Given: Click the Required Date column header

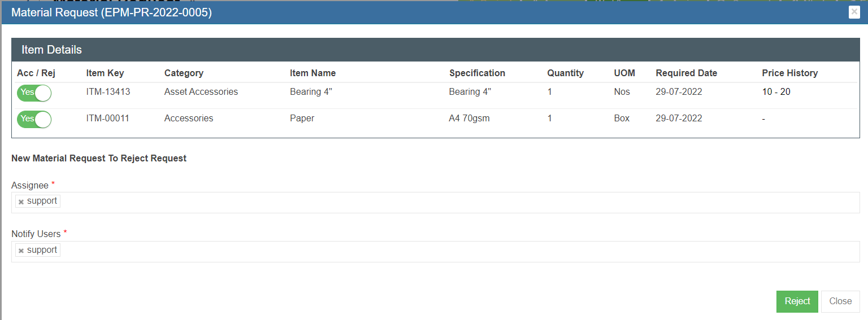Looking at the screenshot, I should point(686,73).
